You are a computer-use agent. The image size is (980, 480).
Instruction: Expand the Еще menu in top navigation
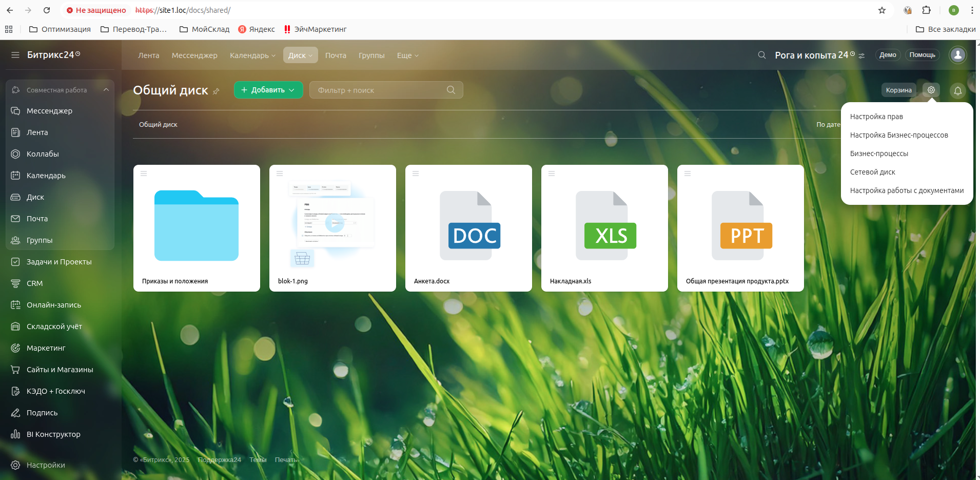coord(407,55)
